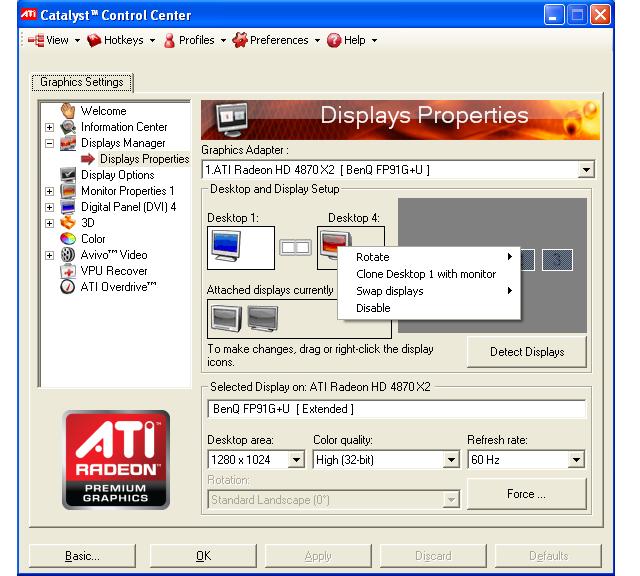640x576 pixels.
Task: Click the VPU Recover icon
Action: click(x=68, y=271)
